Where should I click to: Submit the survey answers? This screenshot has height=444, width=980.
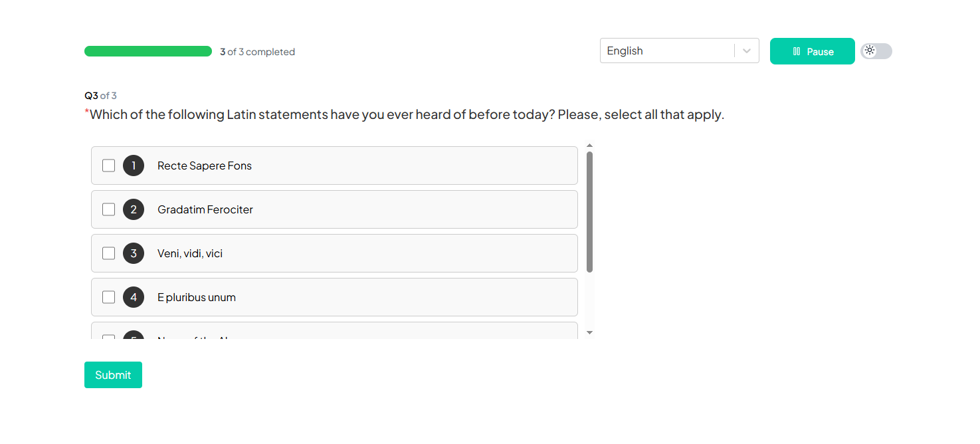[113, 374]
